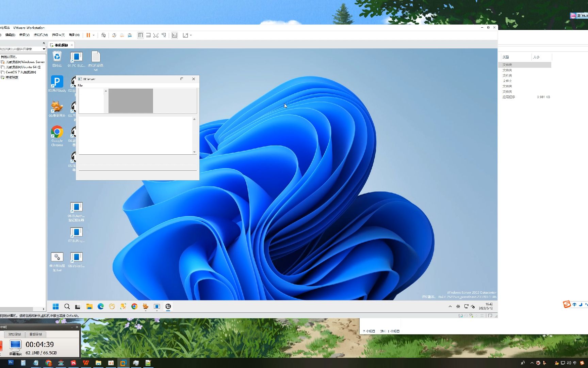Select the last running VM in library
Viewport: 588px width, 368px height.
point(10,77)
